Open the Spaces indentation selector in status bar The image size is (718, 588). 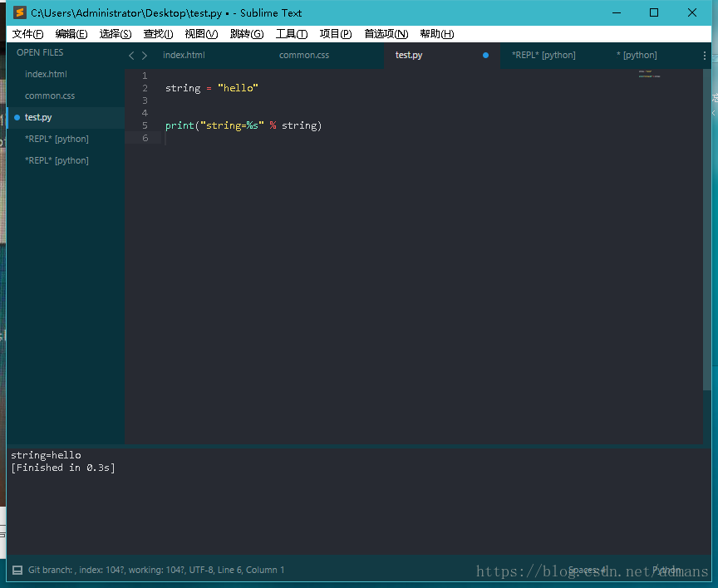coord(587,570)
